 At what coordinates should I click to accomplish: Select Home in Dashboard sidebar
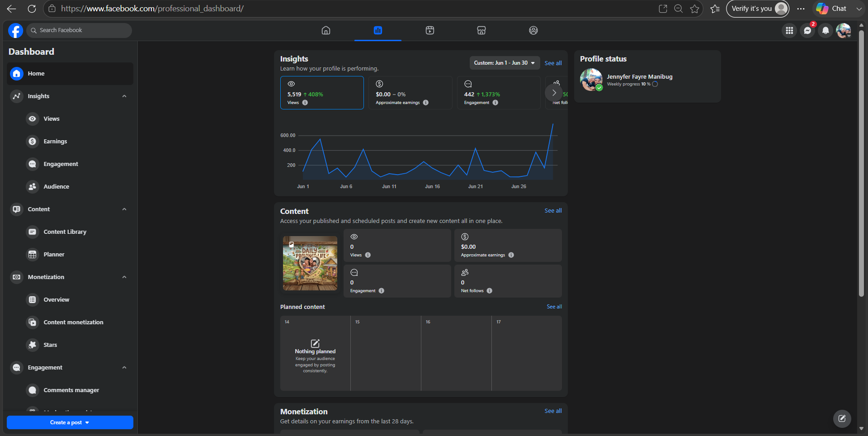[x=70, y=74]
